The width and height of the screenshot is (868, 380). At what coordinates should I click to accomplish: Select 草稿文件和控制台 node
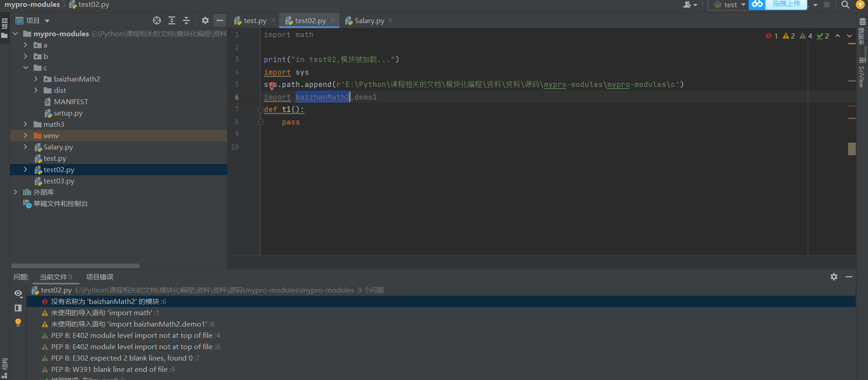pyautogui.click(x=60, y=204)
